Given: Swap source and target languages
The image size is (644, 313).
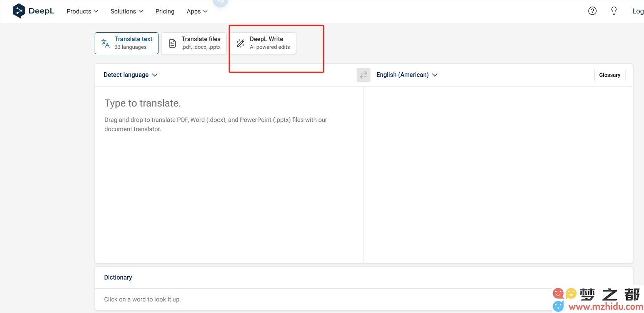Looking at the screenshot, I should pyautogui.click(x=364, y=75).
